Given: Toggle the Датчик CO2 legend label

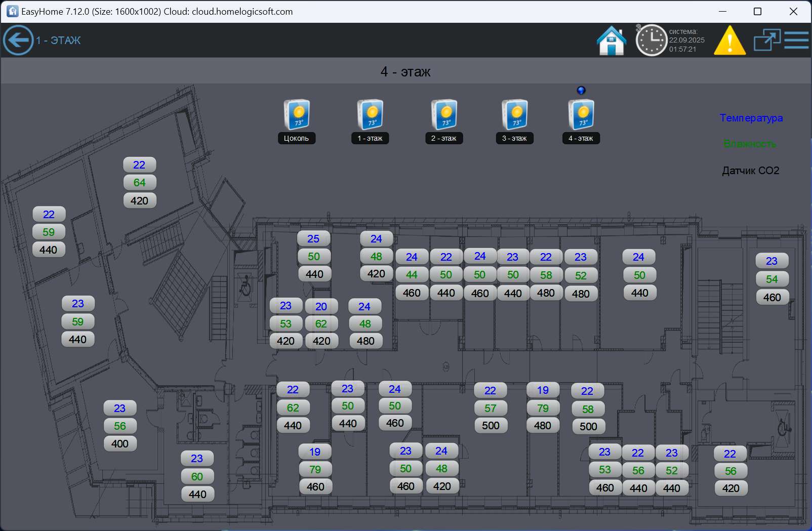Looking at the screenshot, I should coord(751,171).
